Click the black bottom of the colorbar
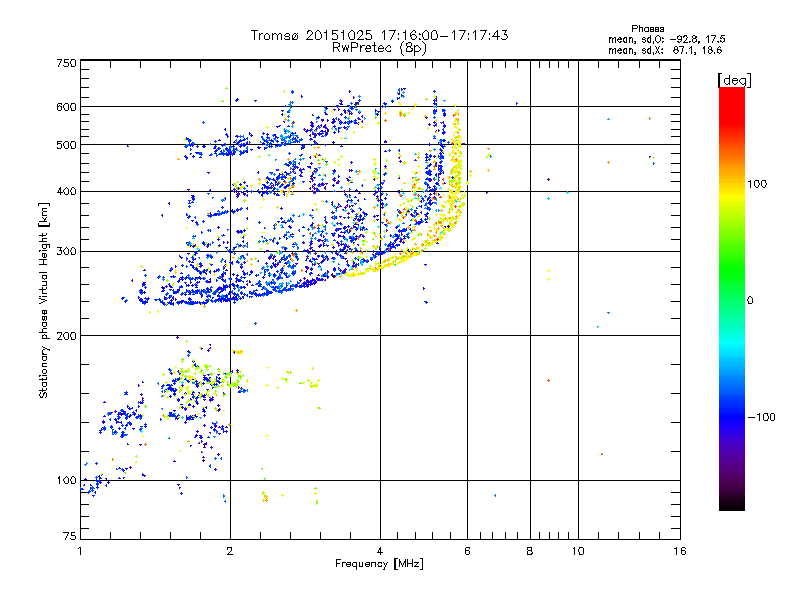 tap(732, 503)
